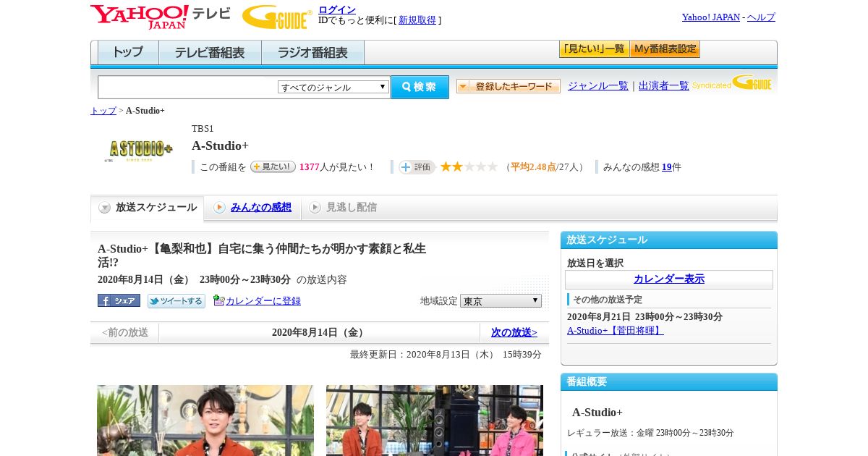Open the ログイン link
Image resolution: width=868 pixels, height=456 pixels.
(x=337, y=9)
